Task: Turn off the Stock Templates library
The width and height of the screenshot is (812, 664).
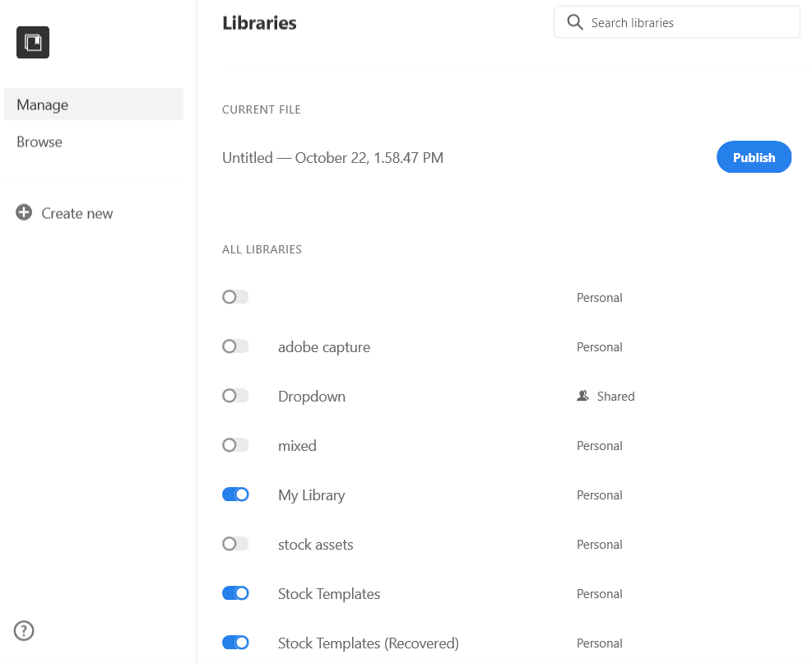Action: click(x=235, y=592)
